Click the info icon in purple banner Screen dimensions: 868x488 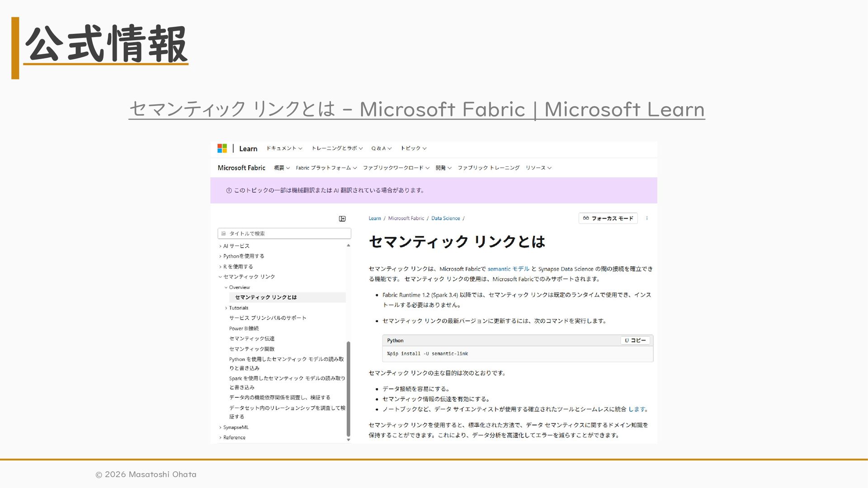point(229,191)
